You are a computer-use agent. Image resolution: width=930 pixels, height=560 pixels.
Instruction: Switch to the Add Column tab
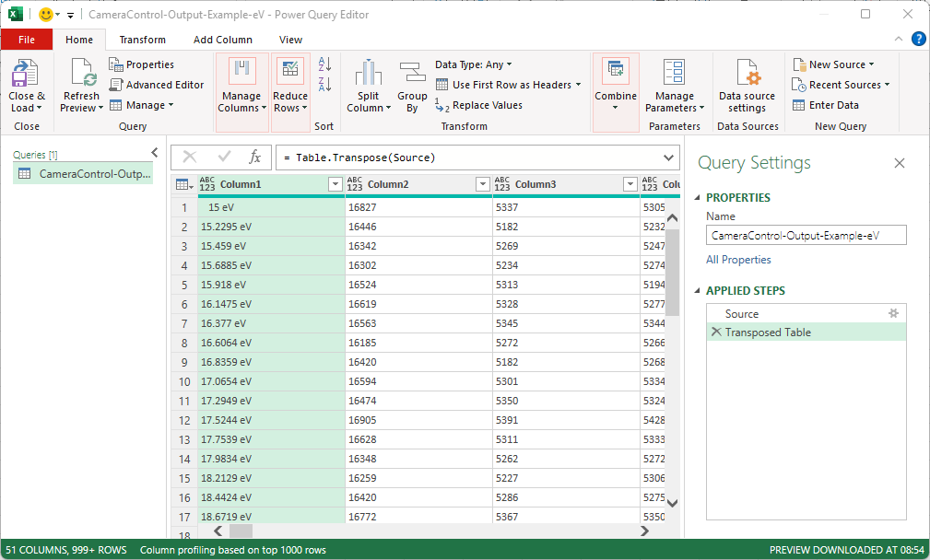[x=223, y=40]
